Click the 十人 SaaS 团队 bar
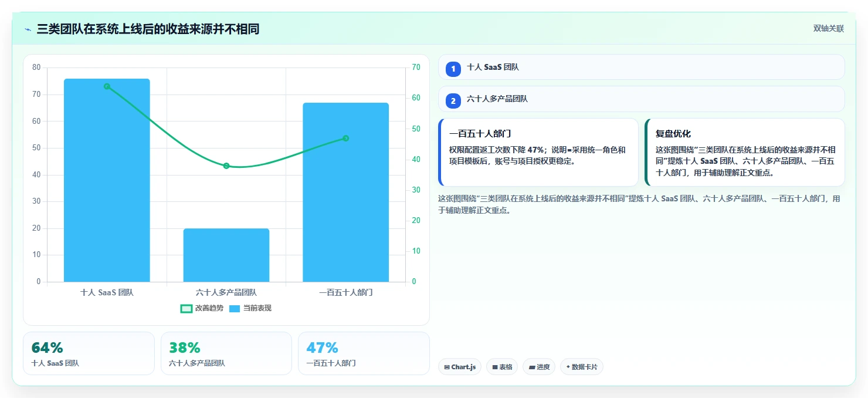 [107, 180]
